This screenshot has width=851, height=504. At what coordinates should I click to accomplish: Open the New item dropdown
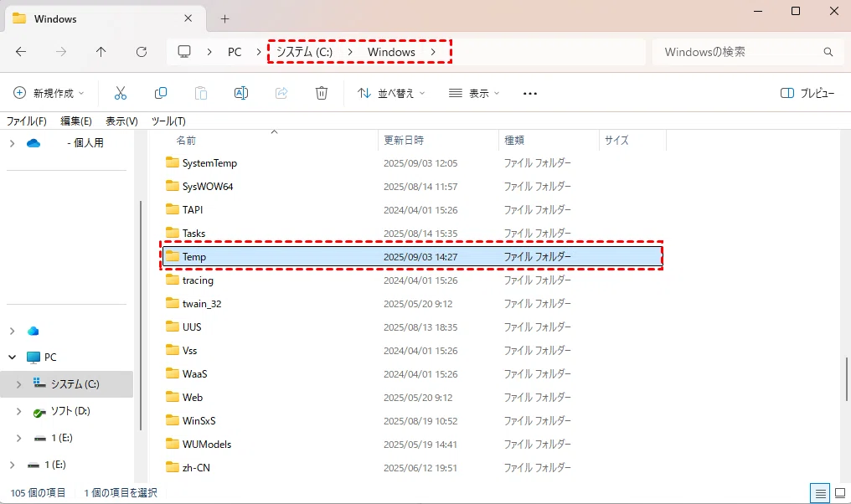click(49, 93)
